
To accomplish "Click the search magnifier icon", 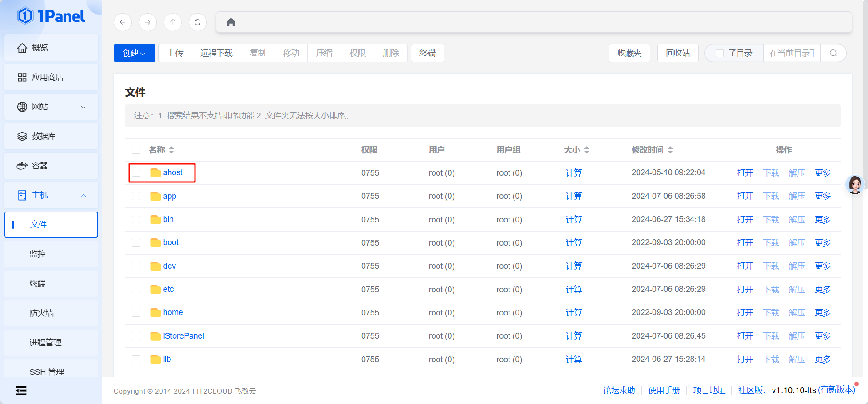I will click(x=833, y=53).
